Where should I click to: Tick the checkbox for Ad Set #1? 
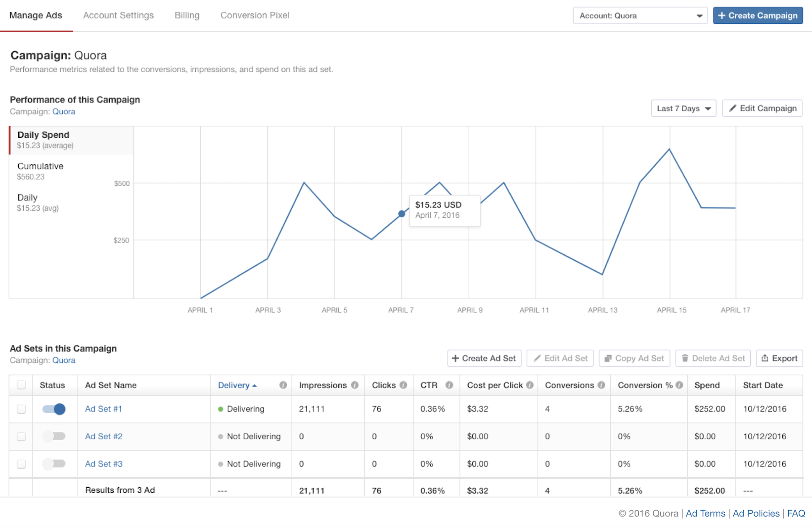click(21, 409)
